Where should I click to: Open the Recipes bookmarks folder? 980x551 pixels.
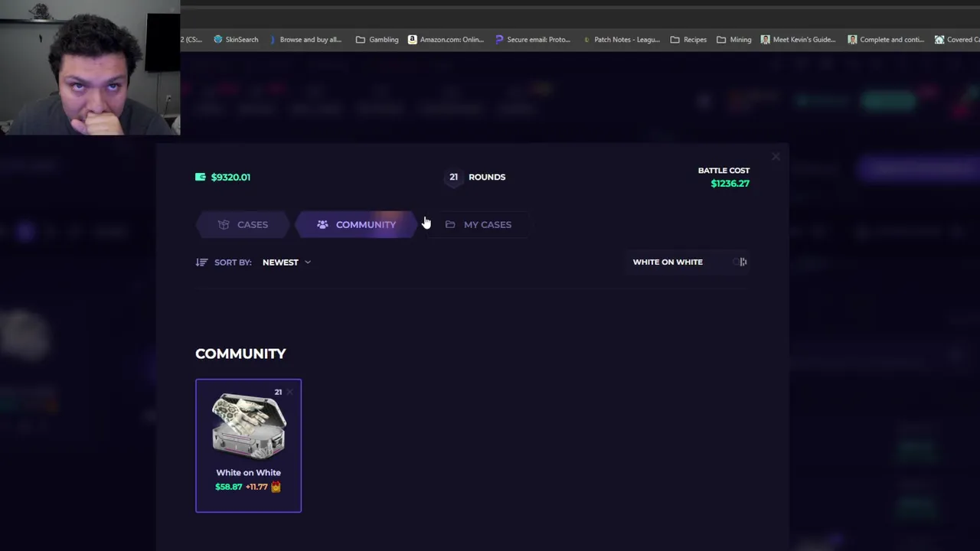point(688,39)
